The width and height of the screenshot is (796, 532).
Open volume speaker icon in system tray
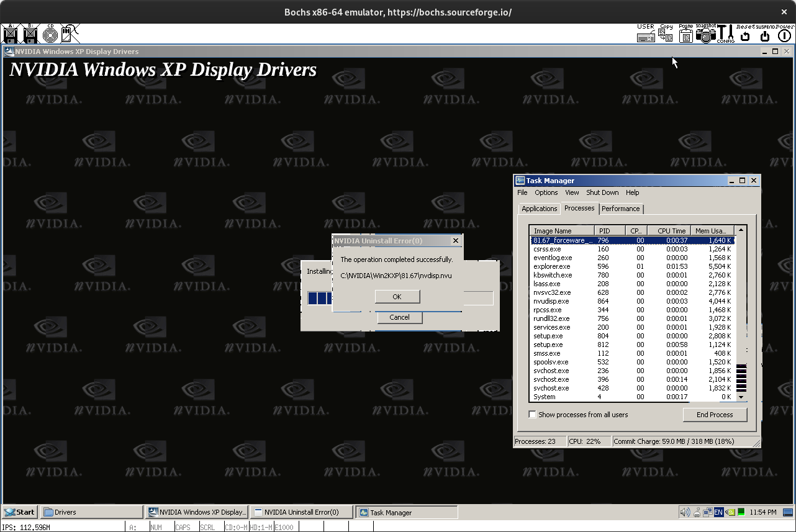tap(685, 512)
